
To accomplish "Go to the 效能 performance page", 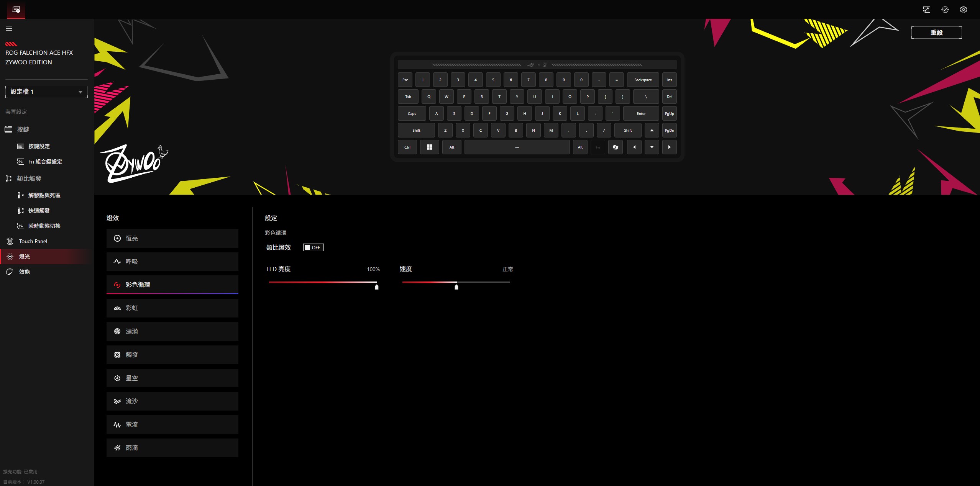I will pos(24,272).
